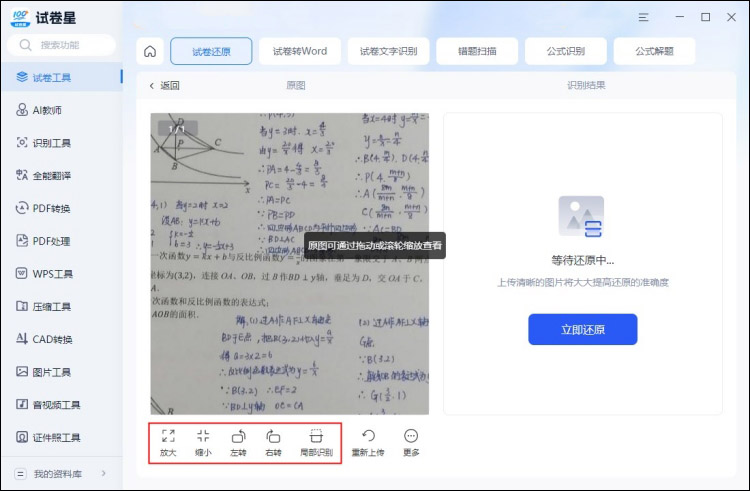This screenshot has width=750, height=491.
Task: Open 全能翻译 in the sidebar
Action: coord(62,175)
